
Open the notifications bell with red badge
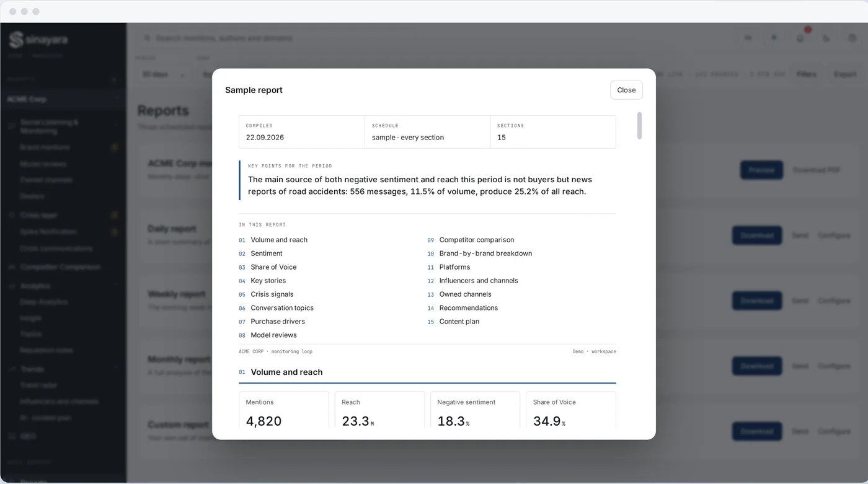pos(800,38)
